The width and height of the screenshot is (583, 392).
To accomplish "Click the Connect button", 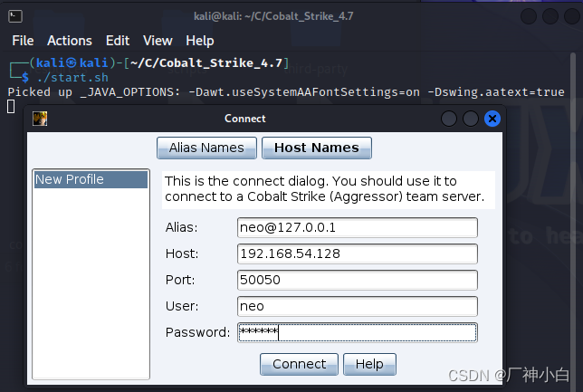I will (x=299, y=364).
